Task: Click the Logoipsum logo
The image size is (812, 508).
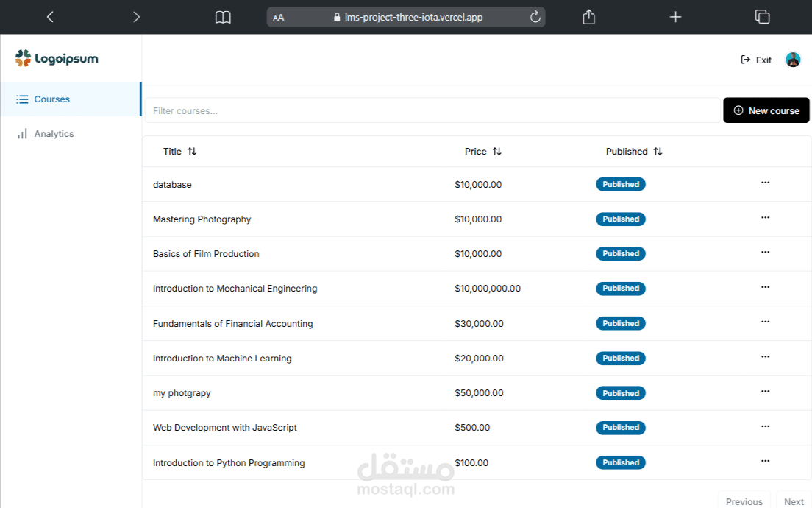Action: [57, 59]
